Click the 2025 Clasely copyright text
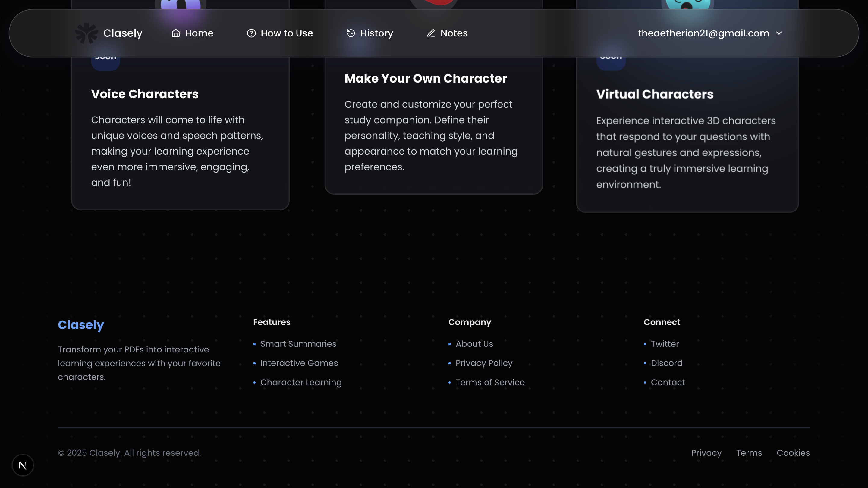Screen dimensions: 868x488 129,453
